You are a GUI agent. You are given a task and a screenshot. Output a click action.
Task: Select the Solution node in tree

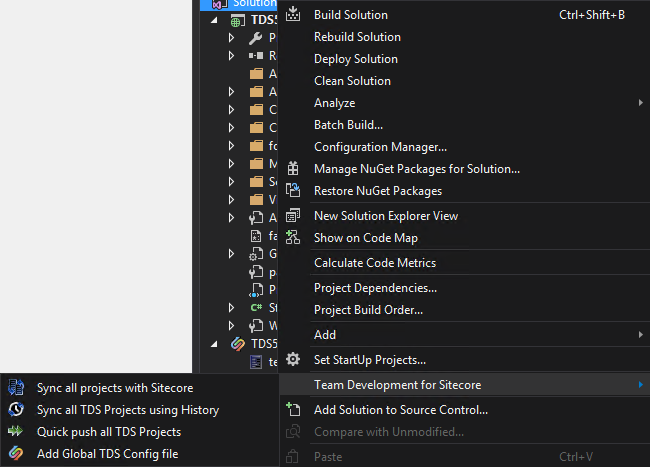(x=238, y=4)
